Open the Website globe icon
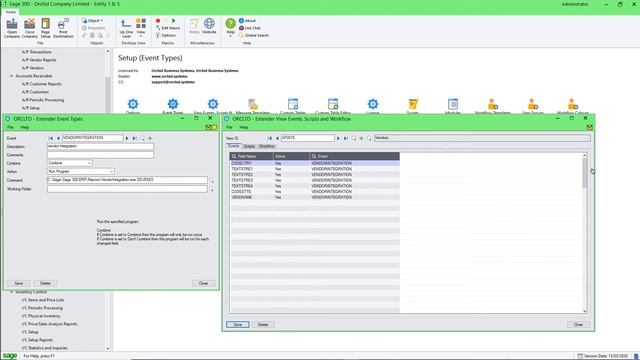640x360 pixels. [209, 26]
